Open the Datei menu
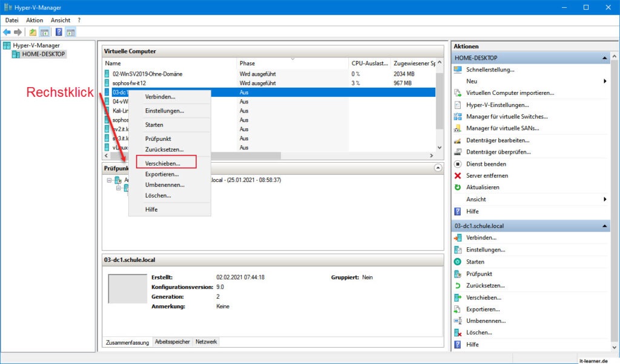This screenshot has height=364, width=620. pyautogui.click(x=12, y=20)
